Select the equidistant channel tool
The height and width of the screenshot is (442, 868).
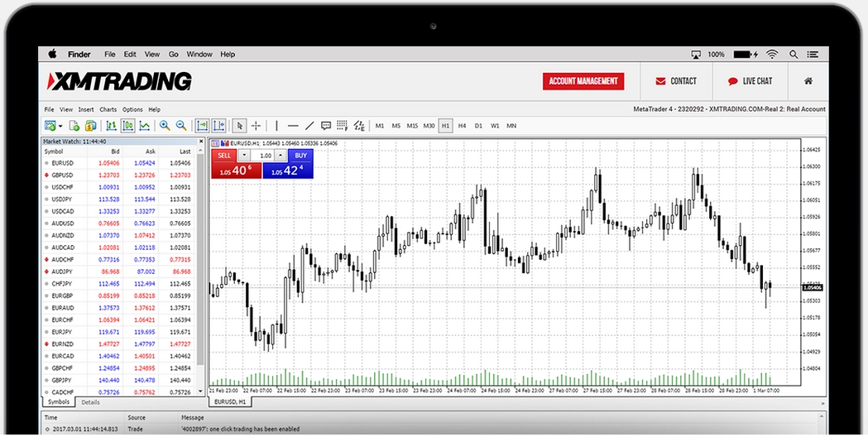tap(359, 126)
